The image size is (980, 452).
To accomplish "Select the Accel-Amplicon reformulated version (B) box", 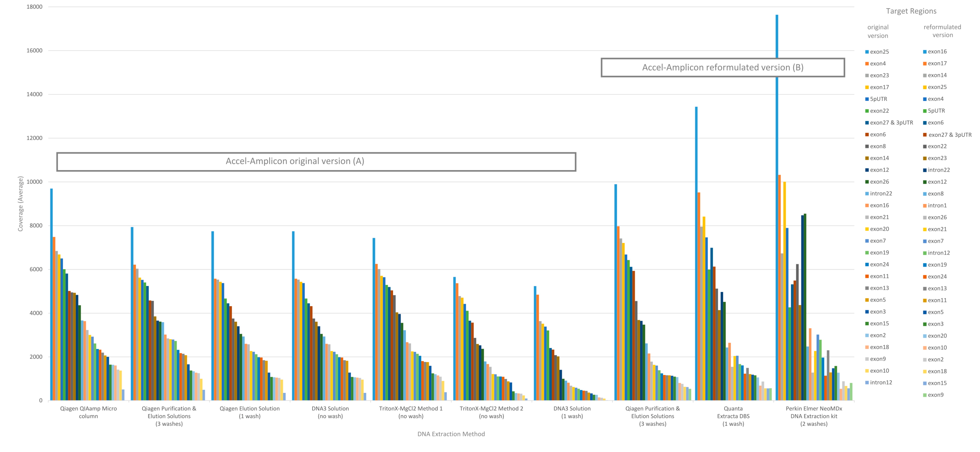I will click(x=722, y=67).
